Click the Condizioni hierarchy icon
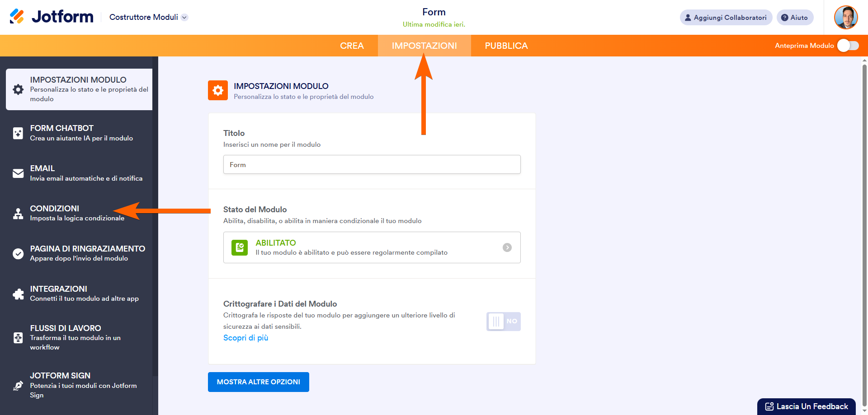 (x=18, y=214)
